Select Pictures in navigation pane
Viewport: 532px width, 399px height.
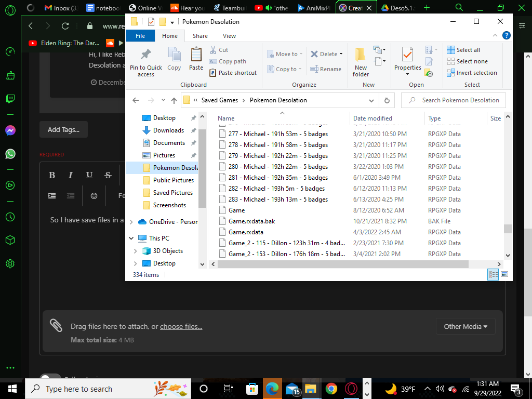(x=164, y=155)
